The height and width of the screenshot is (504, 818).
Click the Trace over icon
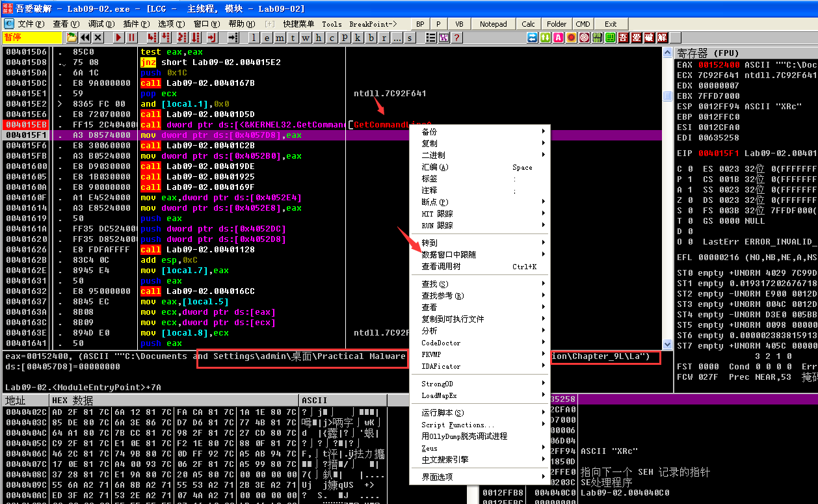[x=196, y=38]
